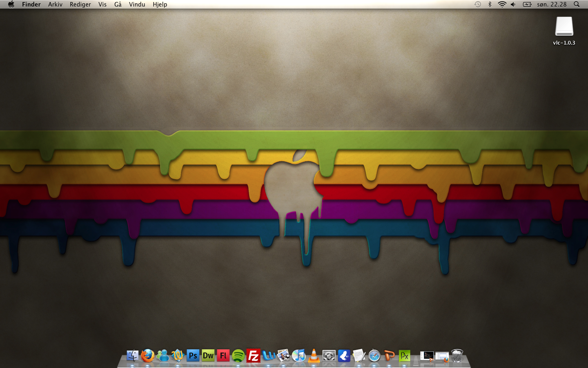Launch Flash (Fl) from the dock
The height and width of the screenshot is (368, 588).
pos(223,356)
